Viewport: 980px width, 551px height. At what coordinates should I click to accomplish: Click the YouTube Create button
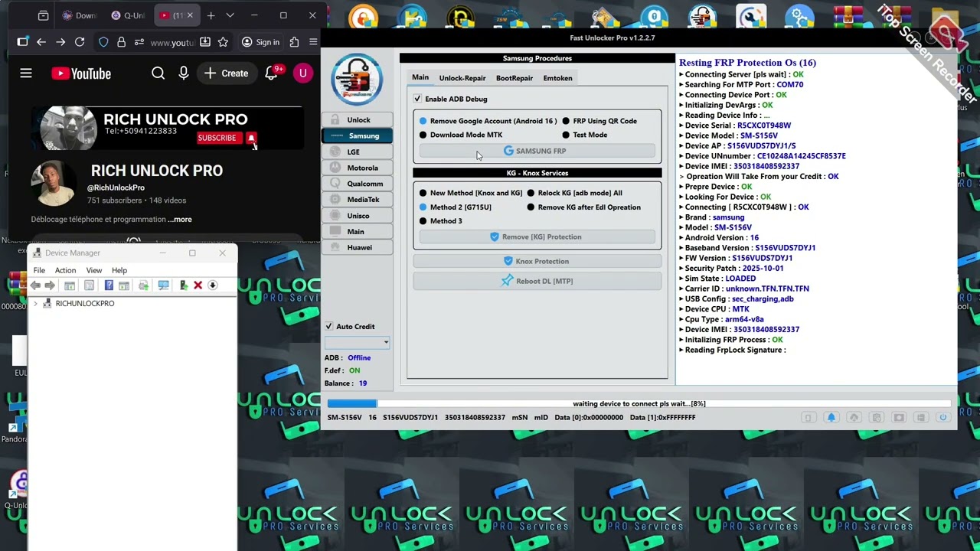[x=226, y=73]
